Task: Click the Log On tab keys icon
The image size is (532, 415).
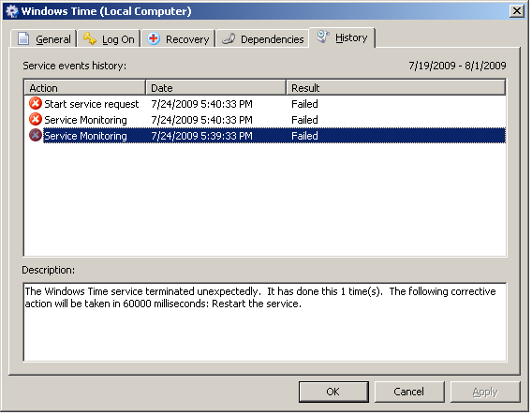Action: coord(90,38)
